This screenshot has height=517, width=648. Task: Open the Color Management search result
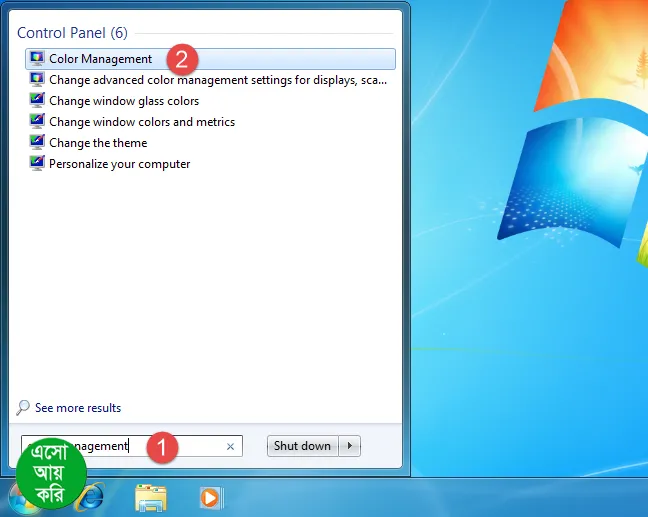(101, 59)
